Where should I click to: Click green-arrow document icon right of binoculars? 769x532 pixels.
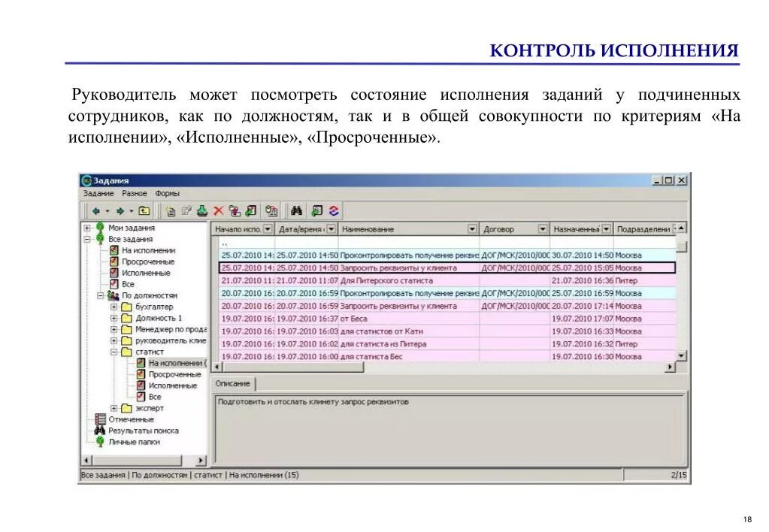coord(317,211)
